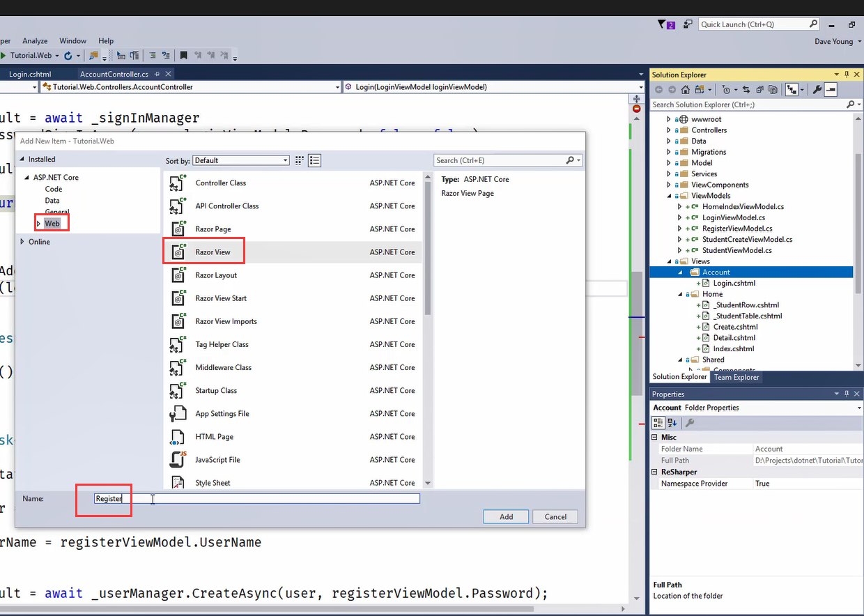
Task: Switch dialog to medium icons list view
Action: 315,160
